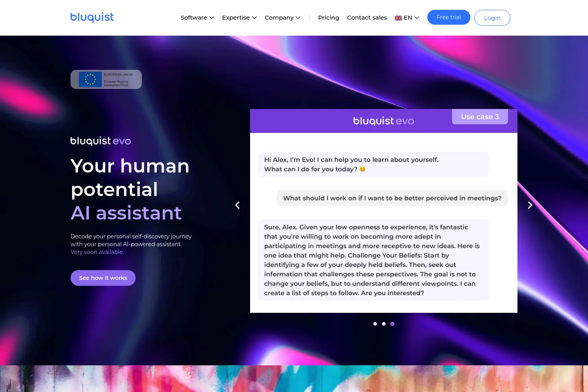Select the third carousel dot

[x=392, y=324]
